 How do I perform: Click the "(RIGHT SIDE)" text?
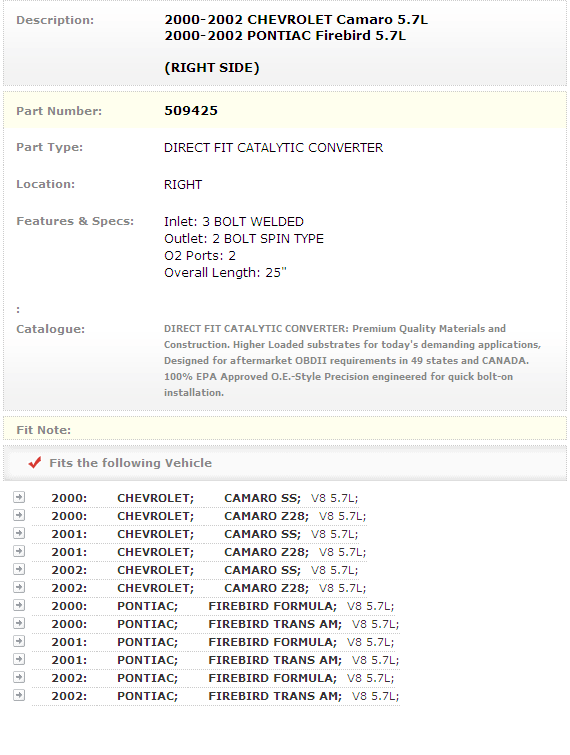point(212,68)
